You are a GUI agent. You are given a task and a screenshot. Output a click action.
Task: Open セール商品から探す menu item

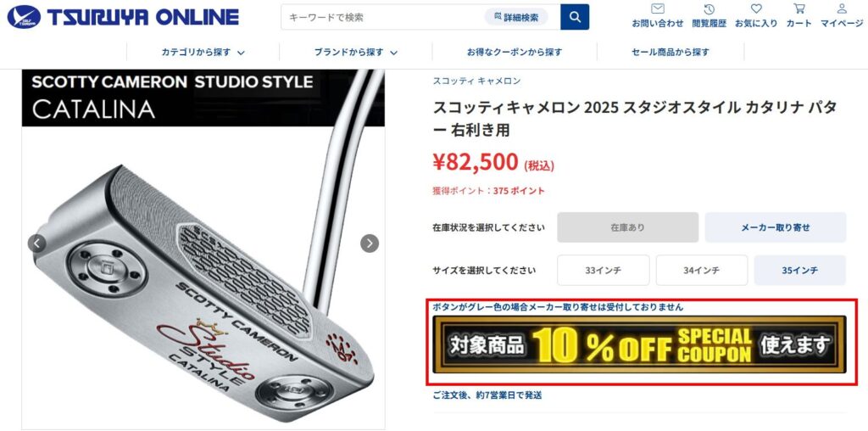(670, 52)
